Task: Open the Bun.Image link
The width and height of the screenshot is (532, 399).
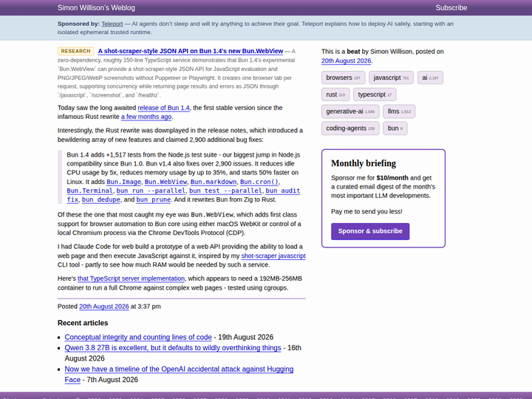Action: tap(123, 182)
